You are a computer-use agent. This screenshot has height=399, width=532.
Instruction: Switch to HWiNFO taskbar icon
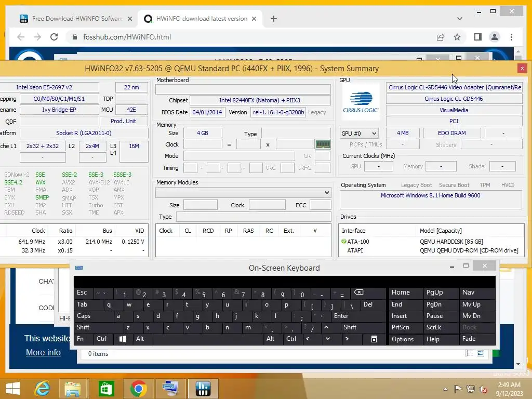203,389
